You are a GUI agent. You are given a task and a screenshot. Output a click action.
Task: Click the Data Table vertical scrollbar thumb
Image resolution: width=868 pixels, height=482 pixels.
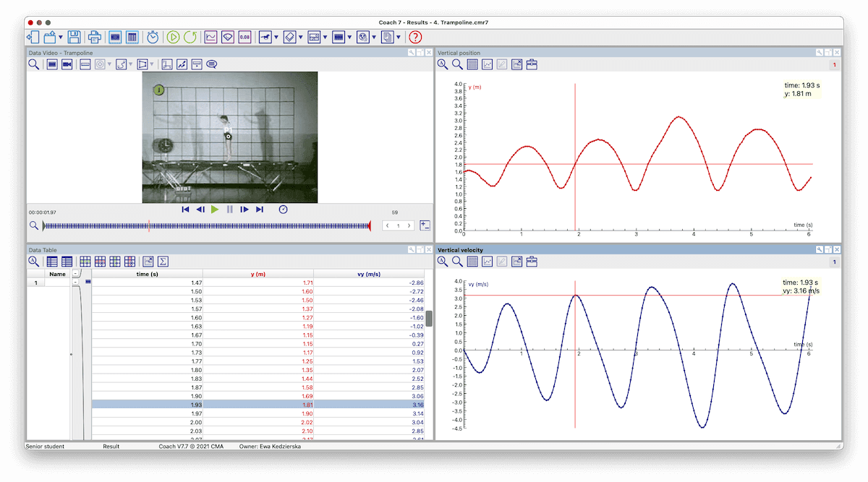point(429,319)
